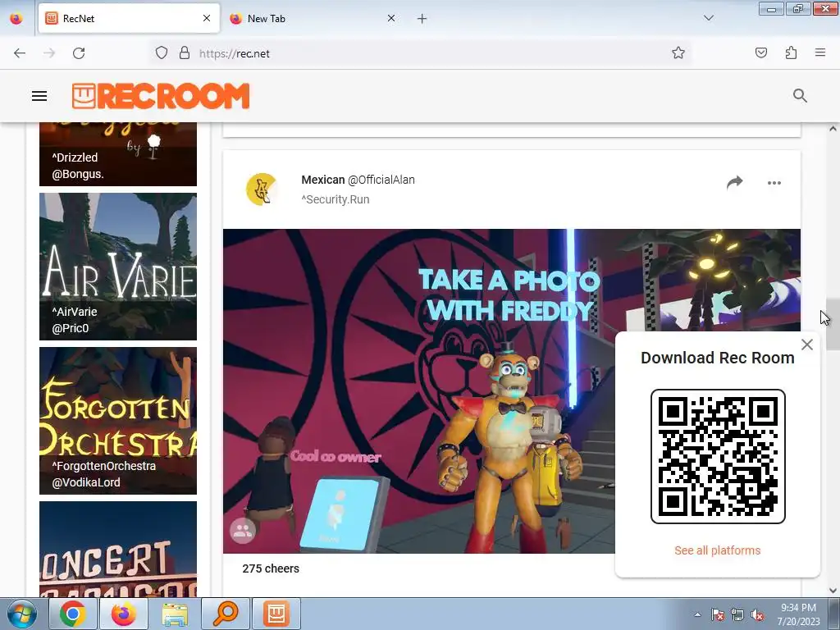Close the RecNet browser tab

point(207,18)
